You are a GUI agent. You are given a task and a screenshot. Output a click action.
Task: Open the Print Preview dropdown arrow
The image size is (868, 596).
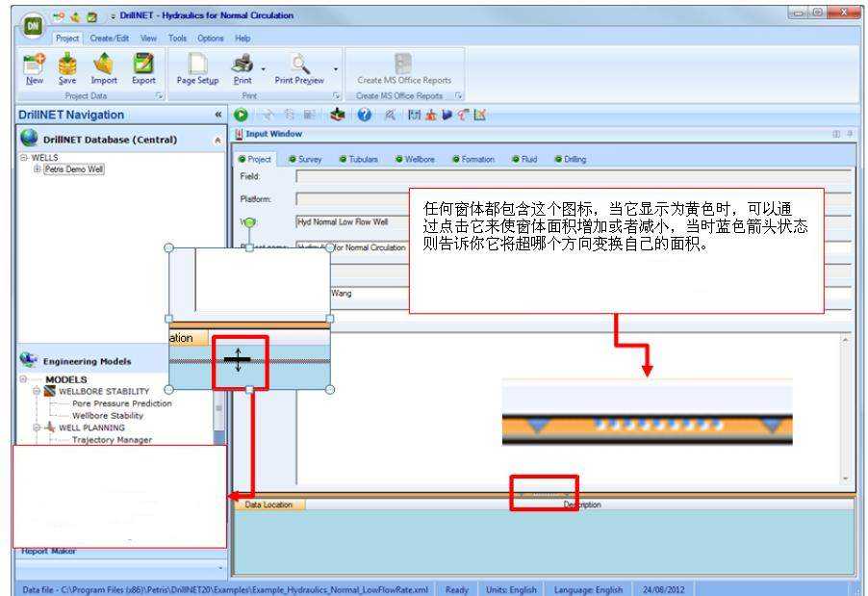click(x=336, y=69)
